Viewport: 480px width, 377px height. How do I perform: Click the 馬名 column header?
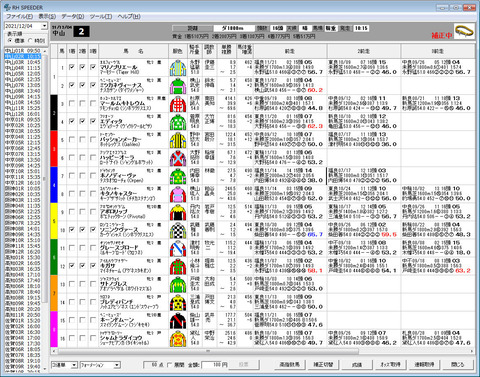coord(134,51)
